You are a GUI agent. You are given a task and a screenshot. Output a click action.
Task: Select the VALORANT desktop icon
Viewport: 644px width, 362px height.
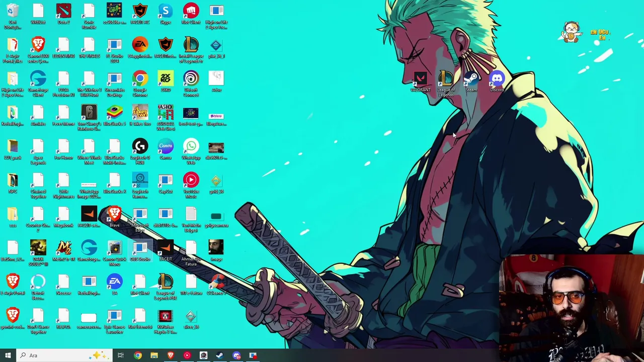pyautogui.click(x=421, y=81)
